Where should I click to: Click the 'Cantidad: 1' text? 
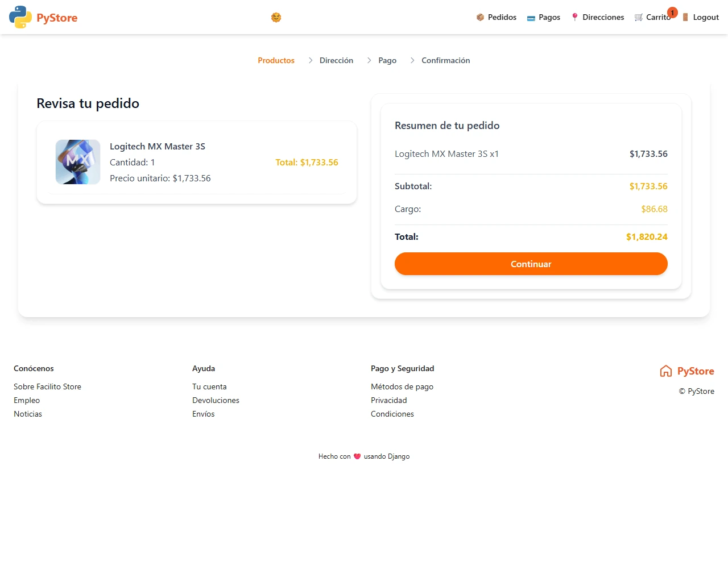click(133, 163)
